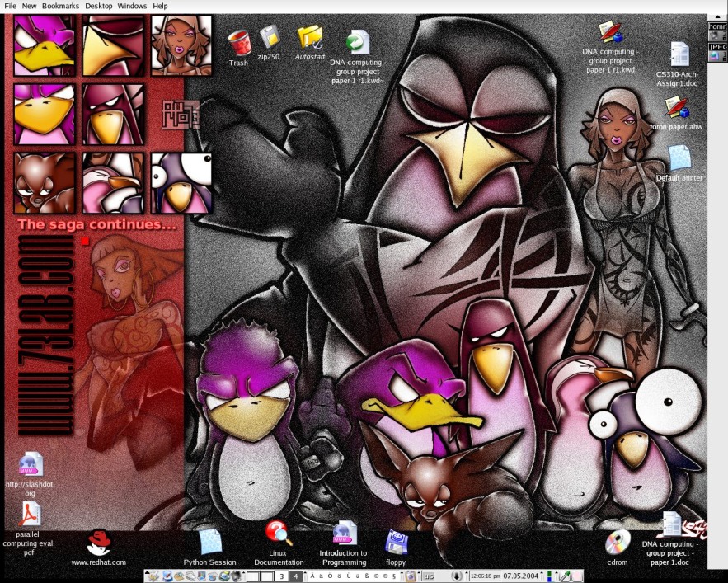This screenshot has width=728, height=583.
Task: Click the magnifying glass launcher in panel
Action: click(x=190, y=576)
